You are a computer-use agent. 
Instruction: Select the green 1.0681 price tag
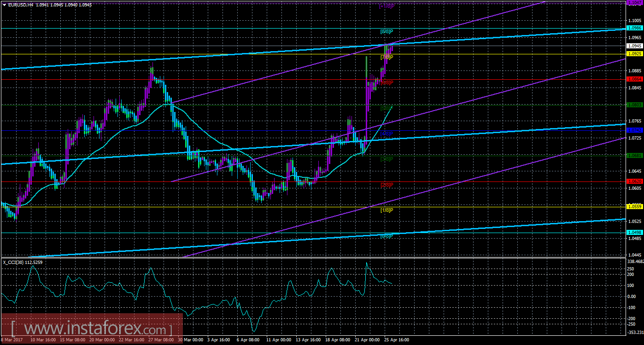tap(635, 156)
